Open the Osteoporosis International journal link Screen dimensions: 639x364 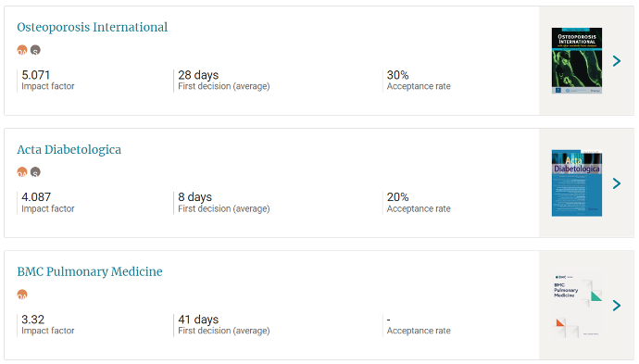coord(92,27)
